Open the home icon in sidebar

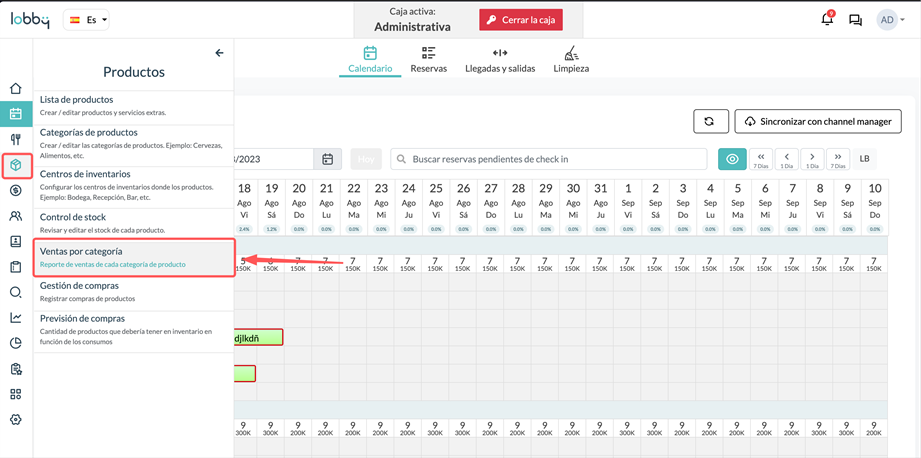(16, 89)
